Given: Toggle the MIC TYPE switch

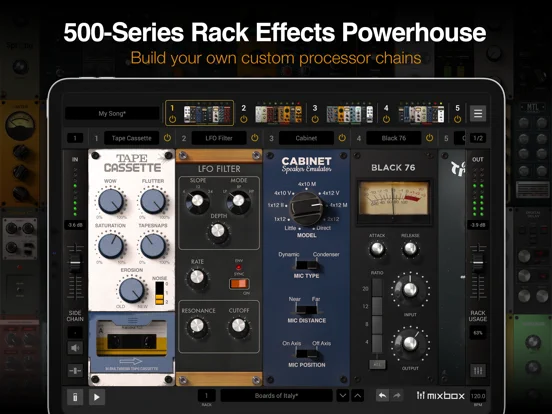Looking at the screenshot, I should click(306, 265).
